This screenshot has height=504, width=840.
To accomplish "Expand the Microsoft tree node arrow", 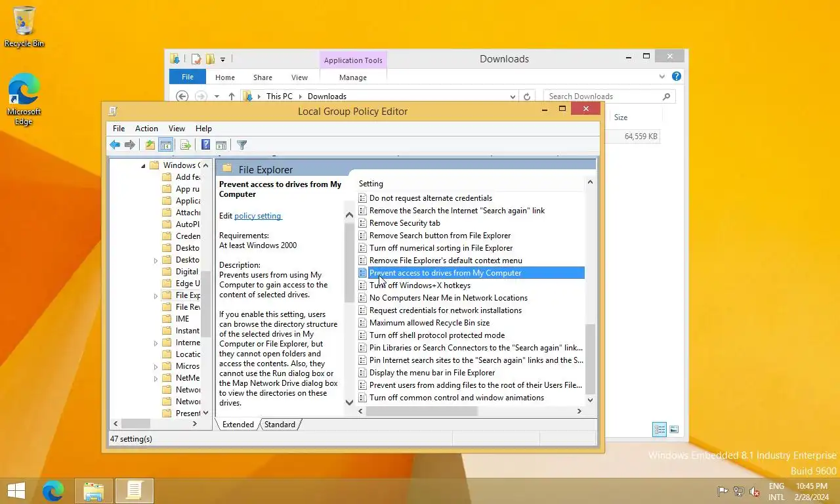I will [x=156, y=367].
